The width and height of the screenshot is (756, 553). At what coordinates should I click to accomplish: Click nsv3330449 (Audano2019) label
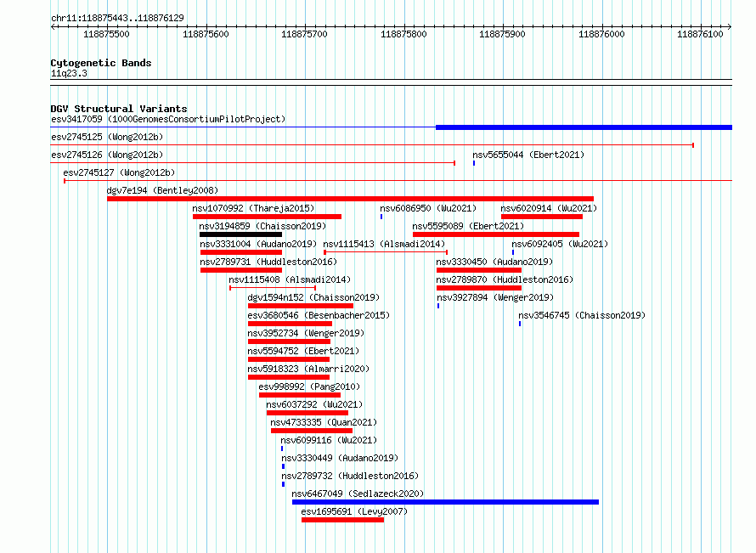click(341, 458)
